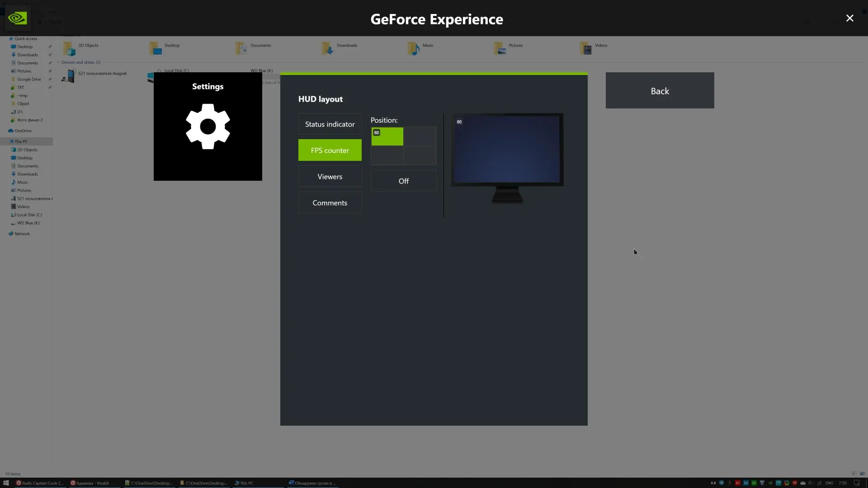Set FPS counter position to top-right
Screen dimensions: 868x488
[420, 136]
